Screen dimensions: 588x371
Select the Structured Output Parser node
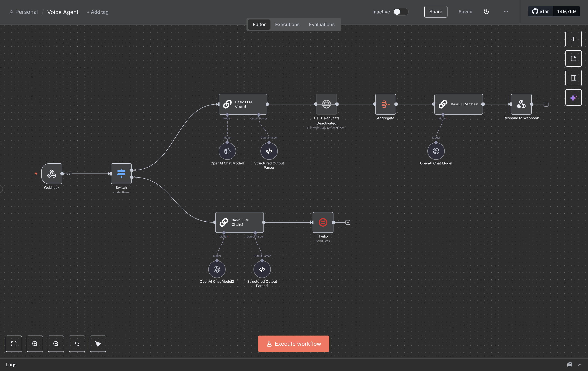coord(269,151)
